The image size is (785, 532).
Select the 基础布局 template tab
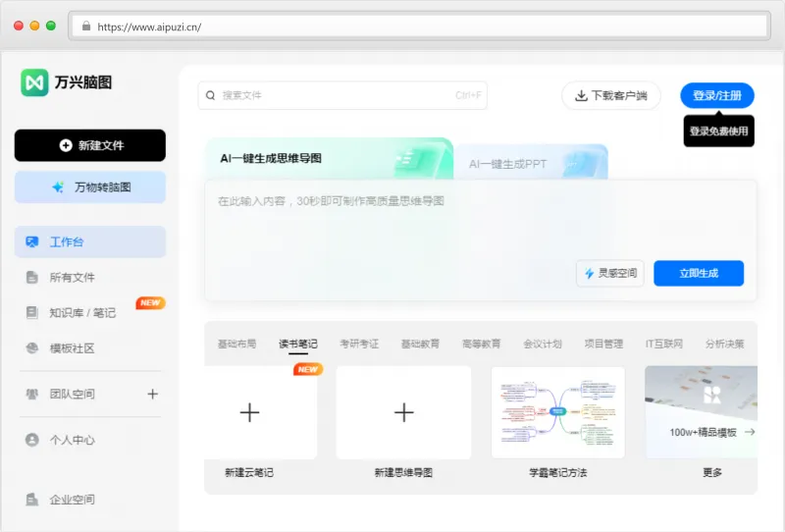[x=236, y=344]
